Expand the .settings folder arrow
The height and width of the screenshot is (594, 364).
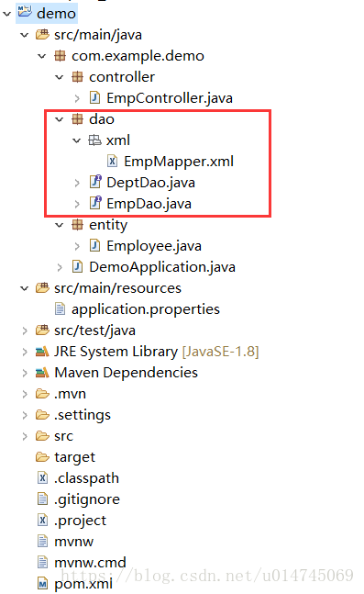(x=25, y=416)
